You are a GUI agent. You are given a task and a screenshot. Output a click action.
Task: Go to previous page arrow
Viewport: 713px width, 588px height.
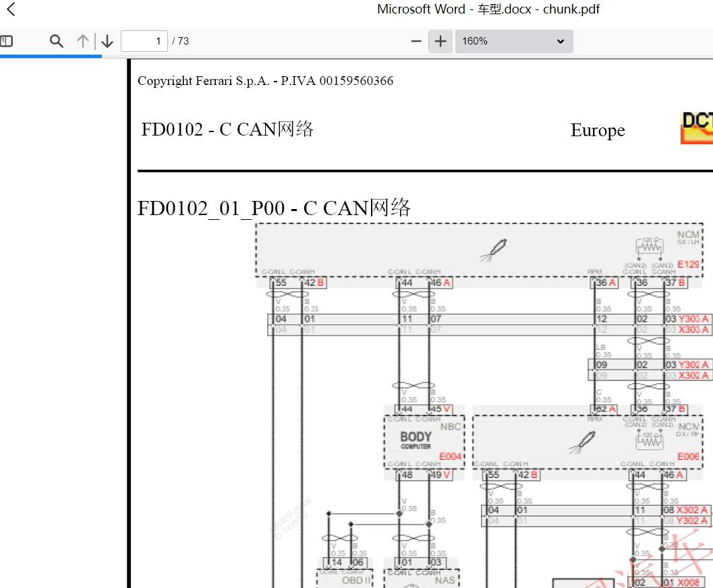pos(83,41)
